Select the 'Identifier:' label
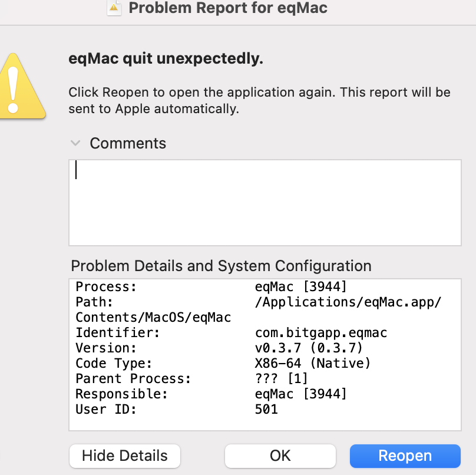This screenshot has height=475, width=476. tap(118, 333)
